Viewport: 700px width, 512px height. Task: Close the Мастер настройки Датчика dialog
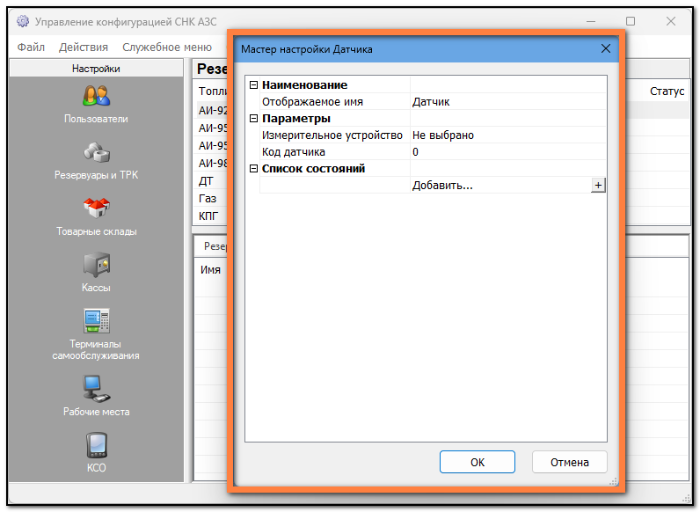point(605,49)
